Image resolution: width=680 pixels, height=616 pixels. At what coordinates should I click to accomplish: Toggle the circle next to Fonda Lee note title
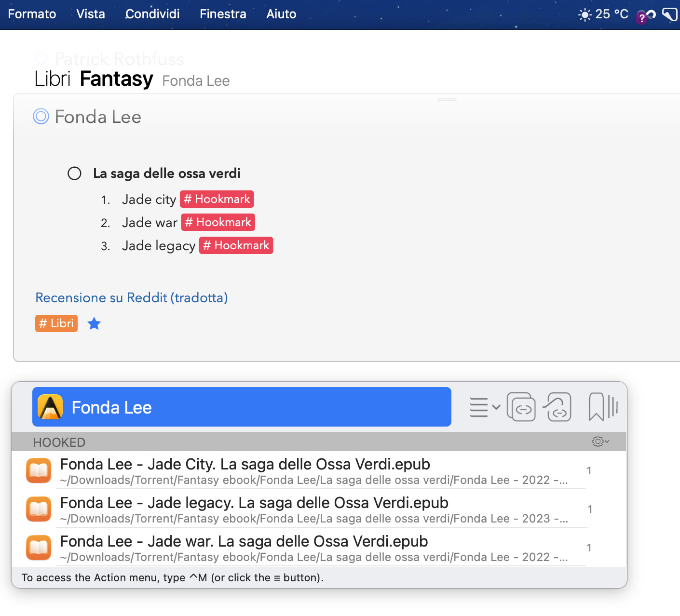coord(41,117)
